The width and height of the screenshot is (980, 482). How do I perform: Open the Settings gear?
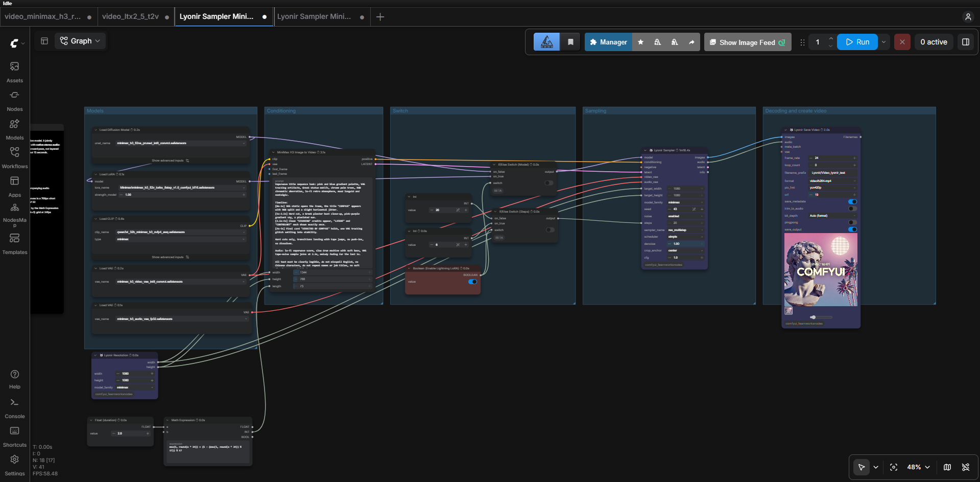point(15,466)
